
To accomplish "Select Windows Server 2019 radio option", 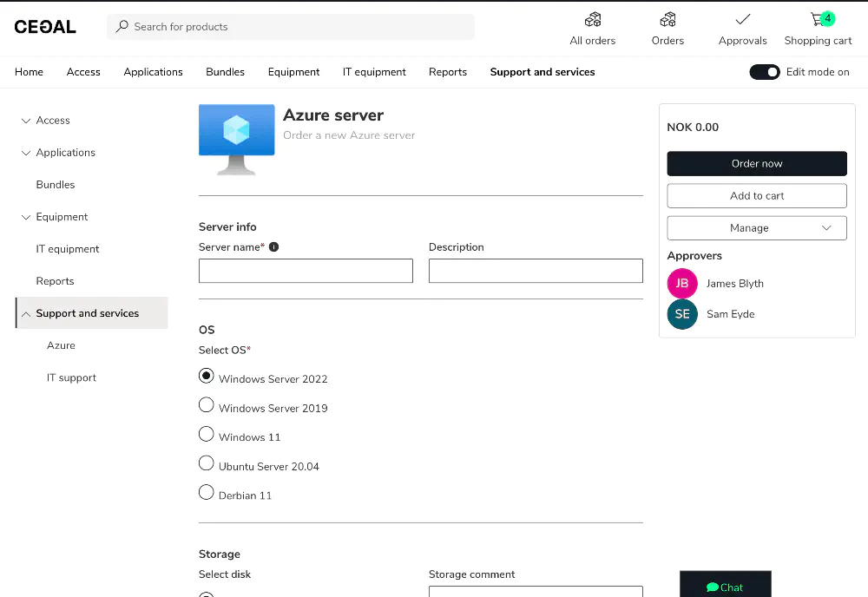I will pos(207,405).
